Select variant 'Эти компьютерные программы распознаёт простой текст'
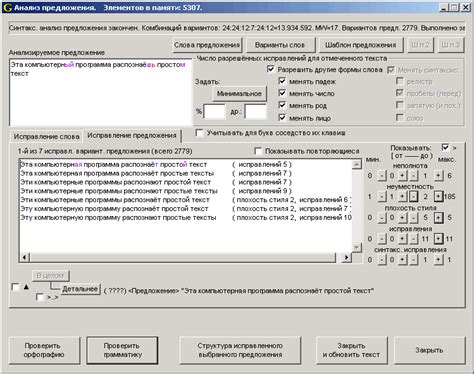 tap(185, 200)
